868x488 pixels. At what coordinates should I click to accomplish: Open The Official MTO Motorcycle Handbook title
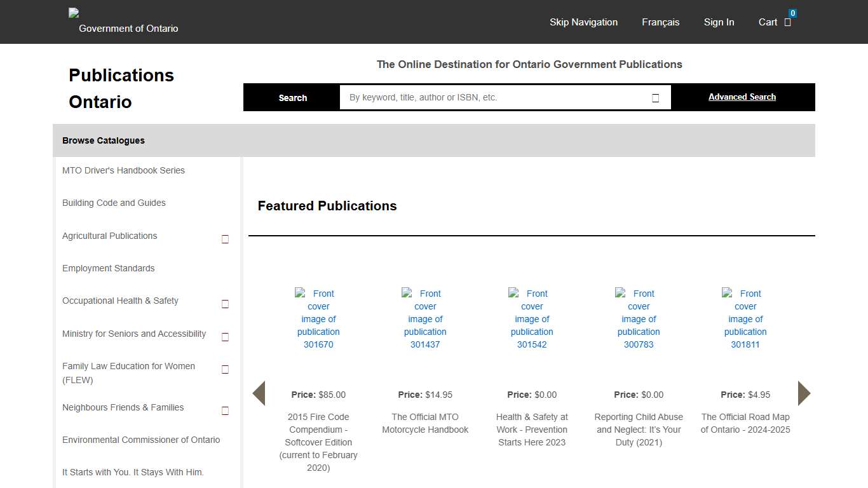(425, 423)
